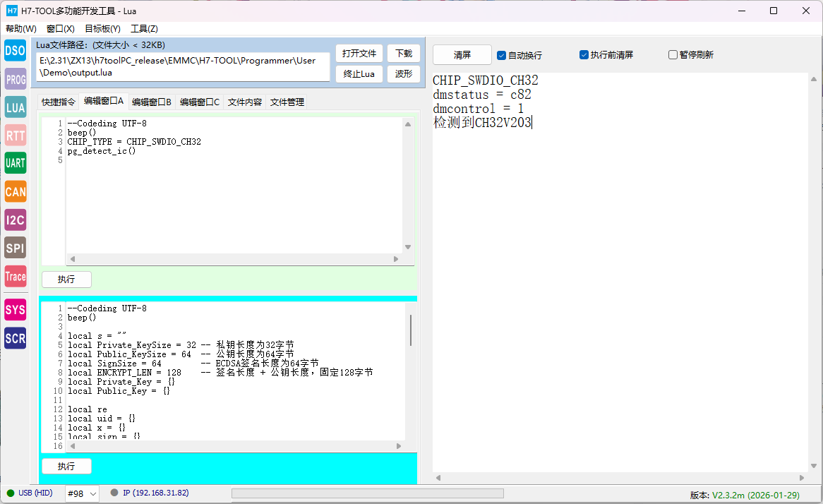Screen dimensions: 823x504
Task: Click the vertical scrollbar thumb of lower editor
Action: [411, 330]
